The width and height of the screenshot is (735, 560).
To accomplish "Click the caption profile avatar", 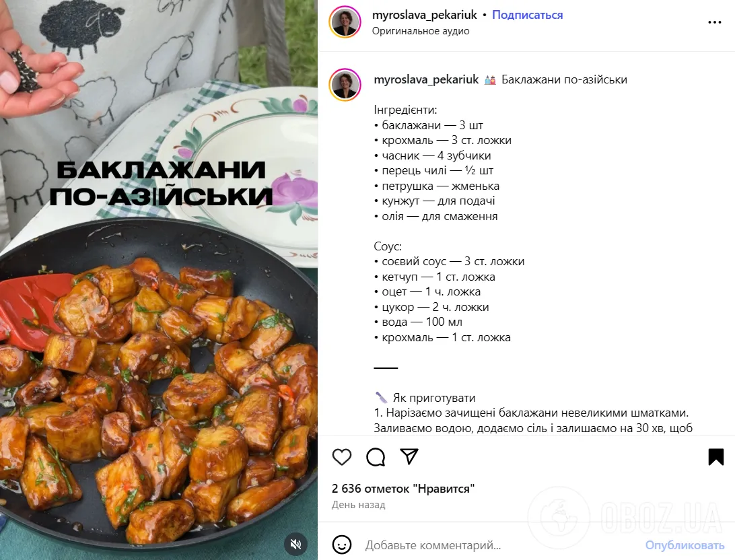I will click(x=345, y=85).
